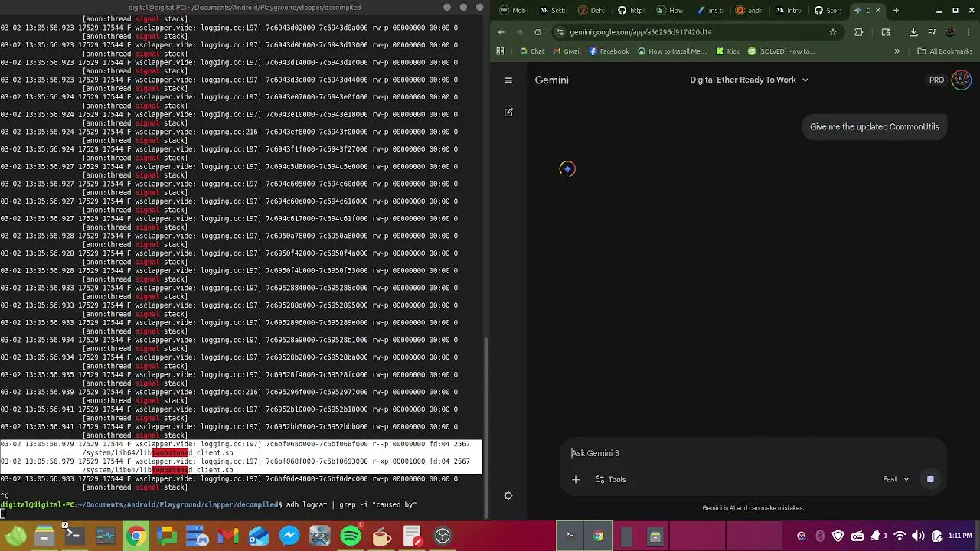Open the start menu leaf icon

click(x=15, y=536)
